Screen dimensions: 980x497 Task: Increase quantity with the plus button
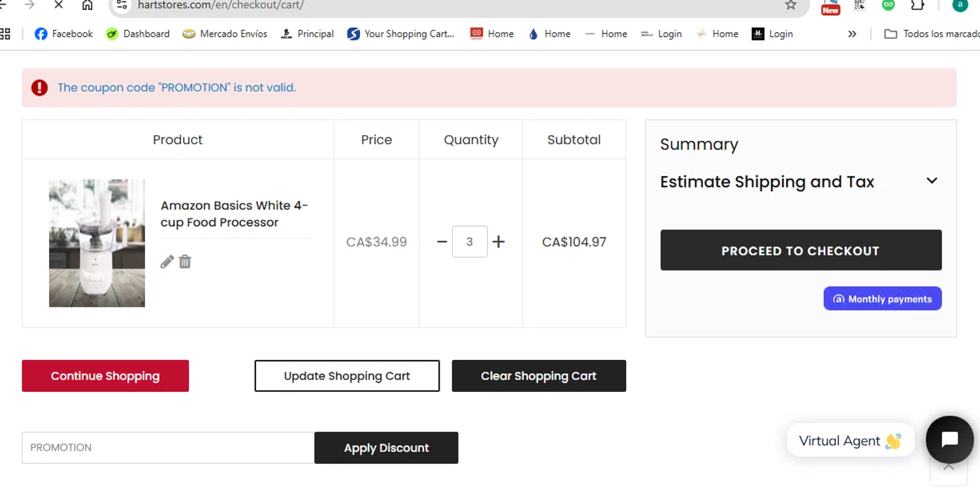[x=498, y=242]
